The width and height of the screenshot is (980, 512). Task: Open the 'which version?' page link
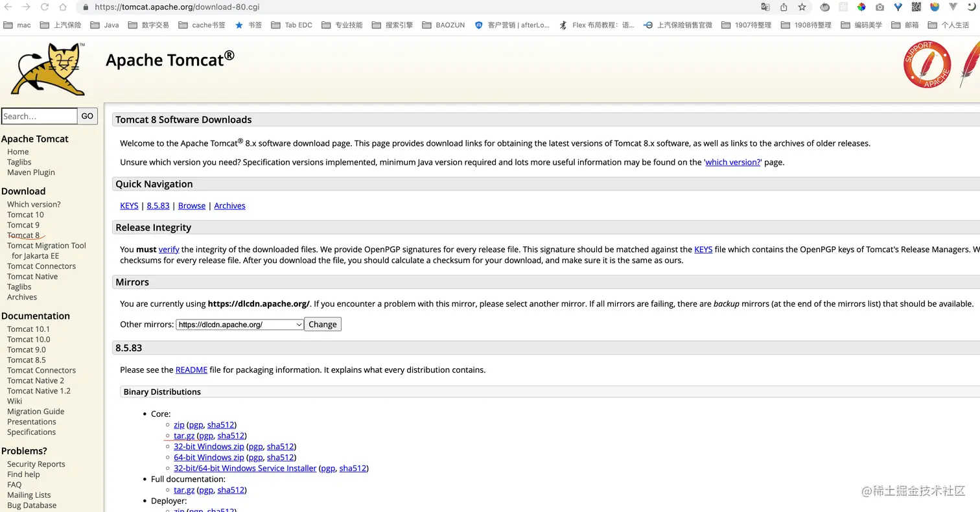[x=733, y=163]
